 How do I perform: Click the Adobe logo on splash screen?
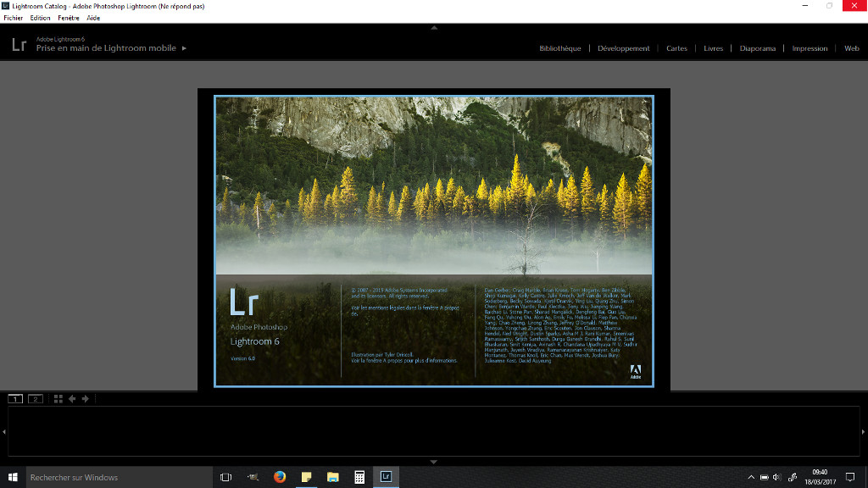point(636,372)
